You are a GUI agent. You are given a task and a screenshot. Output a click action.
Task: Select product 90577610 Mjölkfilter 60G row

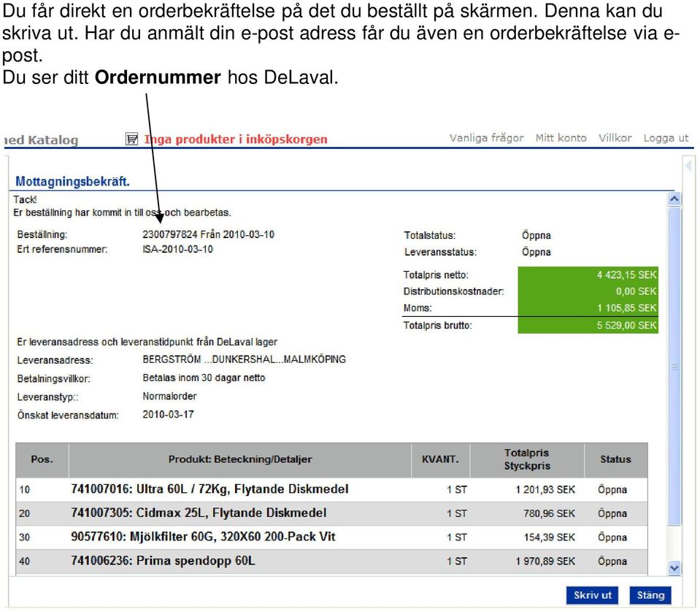331,537
